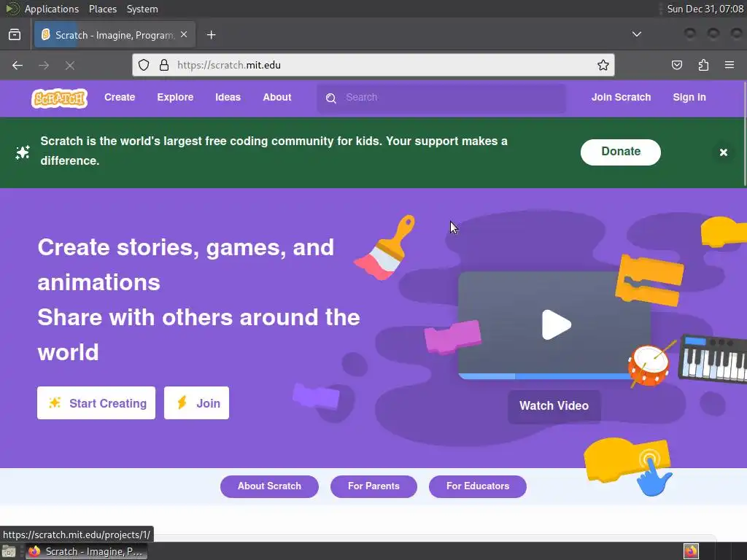Open the Create page
The image size is (747, 560).
coord(120,97)
